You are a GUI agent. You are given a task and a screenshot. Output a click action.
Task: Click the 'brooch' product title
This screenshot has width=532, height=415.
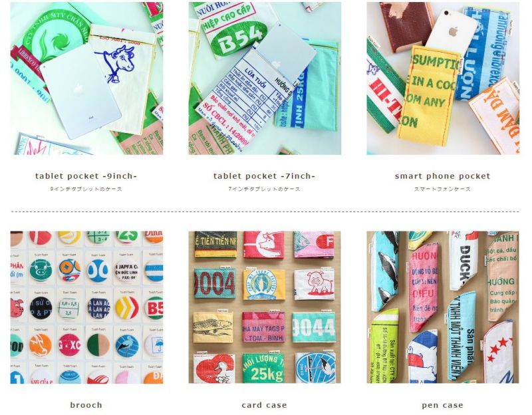click(x=86, y=405)
